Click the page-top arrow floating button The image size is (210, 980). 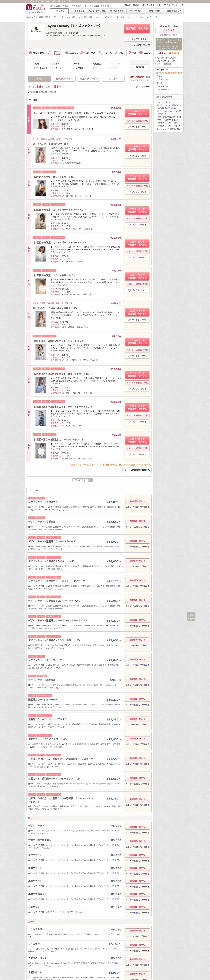click(x=191, y=616)
